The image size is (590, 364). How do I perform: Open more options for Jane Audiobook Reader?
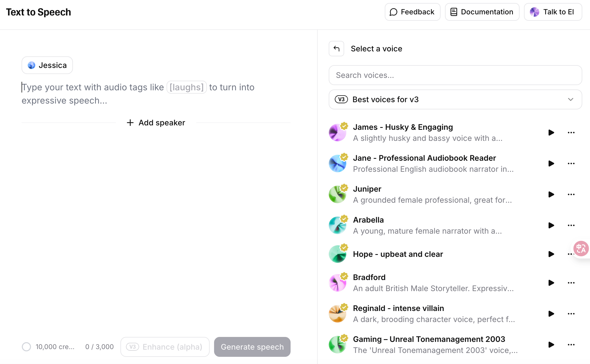[571, 163]
